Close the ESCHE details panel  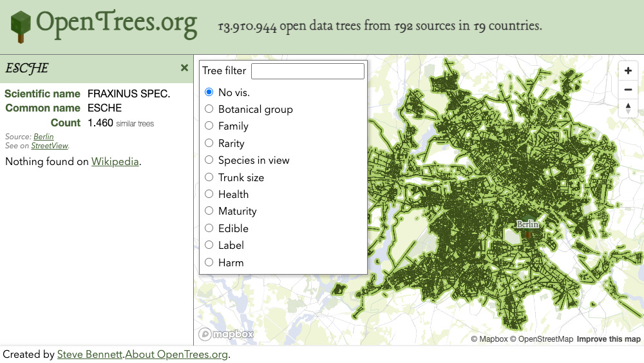(x=184, y=68)
